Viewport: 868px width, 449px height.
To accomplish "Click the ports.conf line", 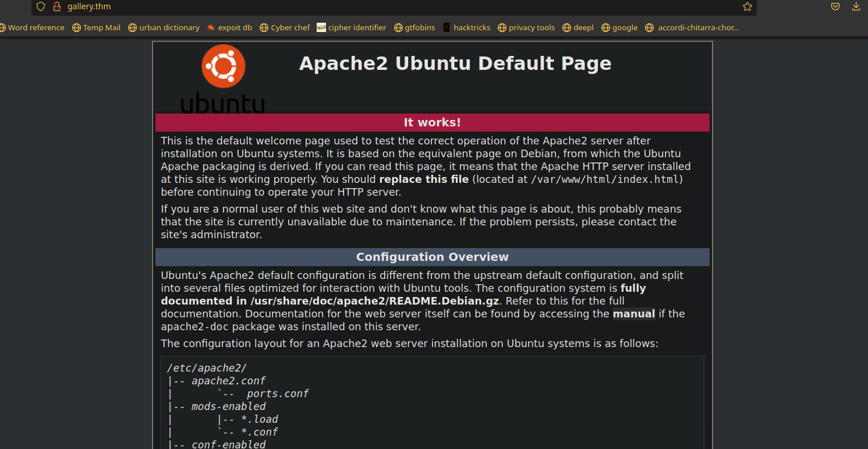I will (x=278, y=394).
